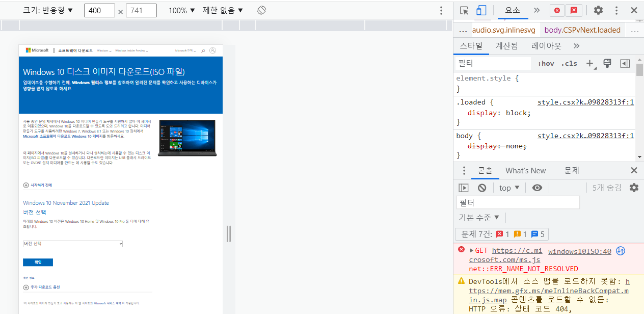Click reload icon beside windows10ISO:40

coord(621,251)
